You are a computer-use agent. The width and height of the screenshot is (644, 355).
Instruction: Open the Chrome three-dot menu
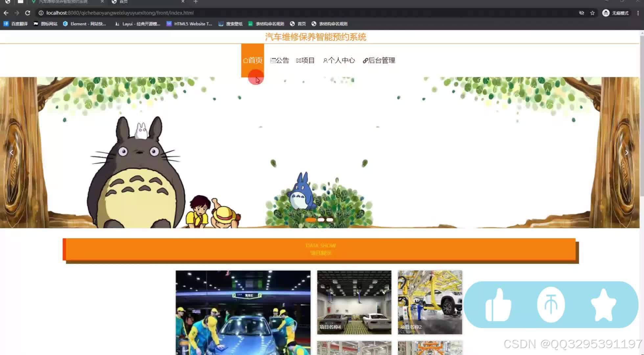tap(638, 13)
